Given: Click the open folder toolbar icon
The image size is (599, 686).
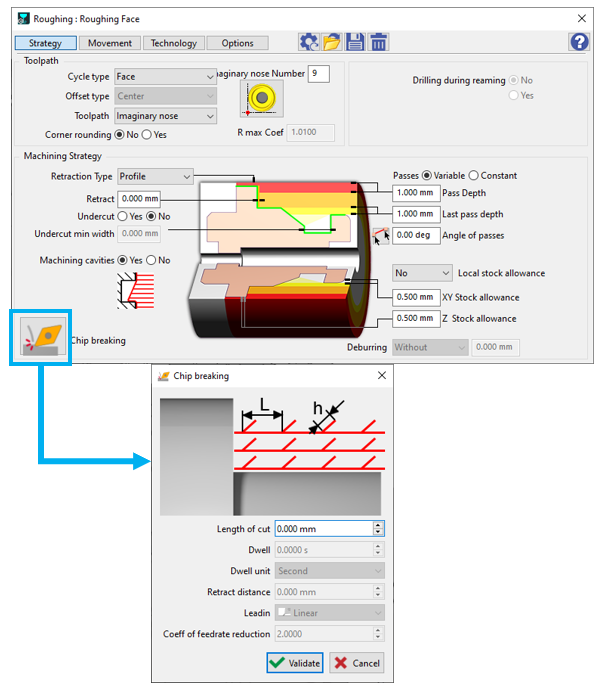Looking at the screenshot, I should [x=332, y=42].
